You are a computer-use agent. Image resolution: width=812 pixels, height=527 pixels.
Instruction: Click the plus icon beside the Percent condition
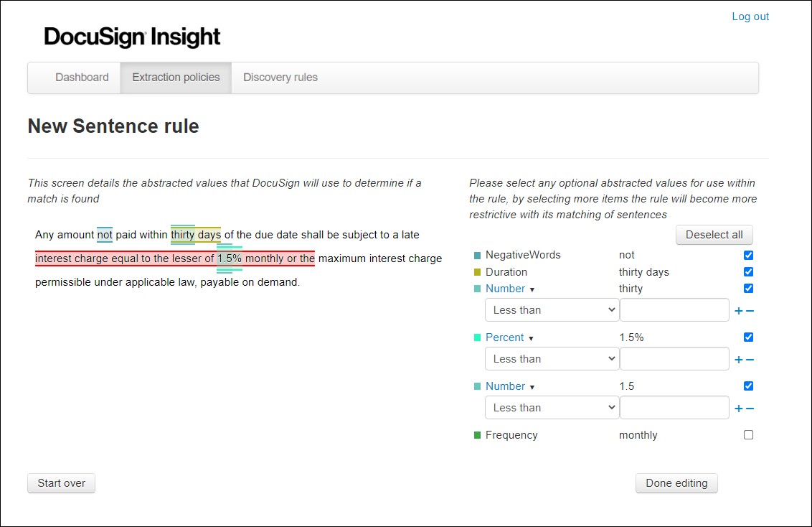click(738, 358)
